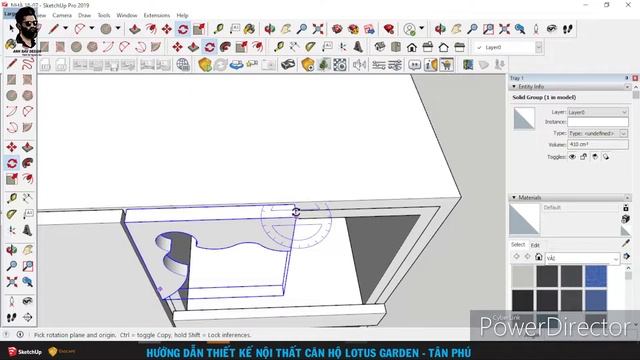Screen dimensions: 640x360
Task: Select the Freehand tool in the left toolbar
Action: coord(27,64)
